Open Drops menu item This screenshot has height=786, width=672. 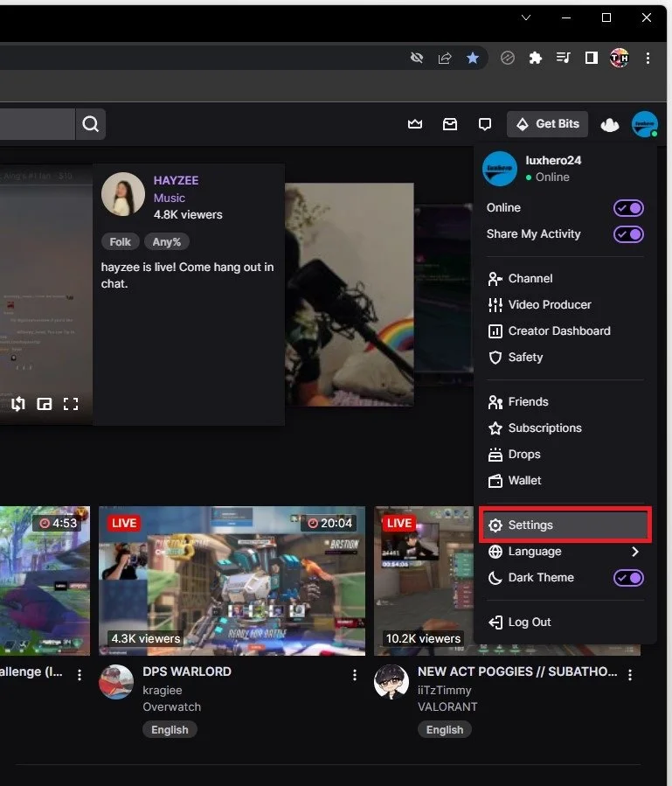pos(565,454)
